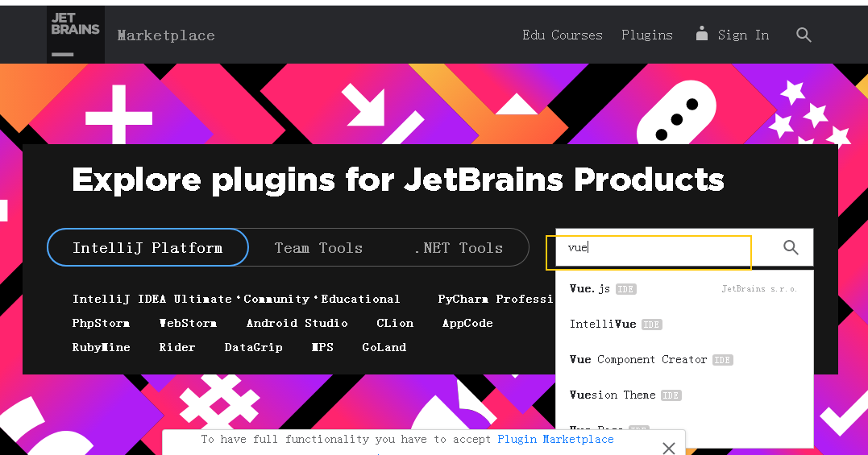Open the IntelliJ IDEA Ultimate link

[x=152, y=299]
